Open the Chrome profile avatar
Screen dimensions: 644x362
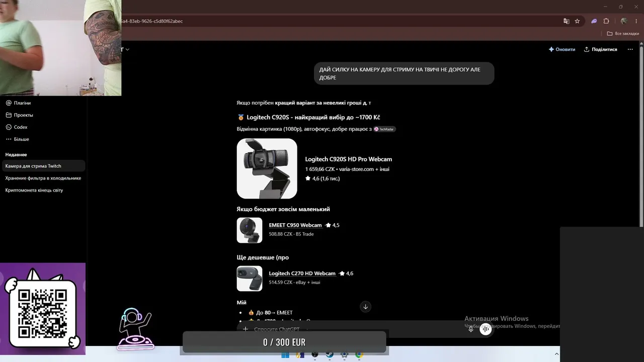click(x=624, y=21)
